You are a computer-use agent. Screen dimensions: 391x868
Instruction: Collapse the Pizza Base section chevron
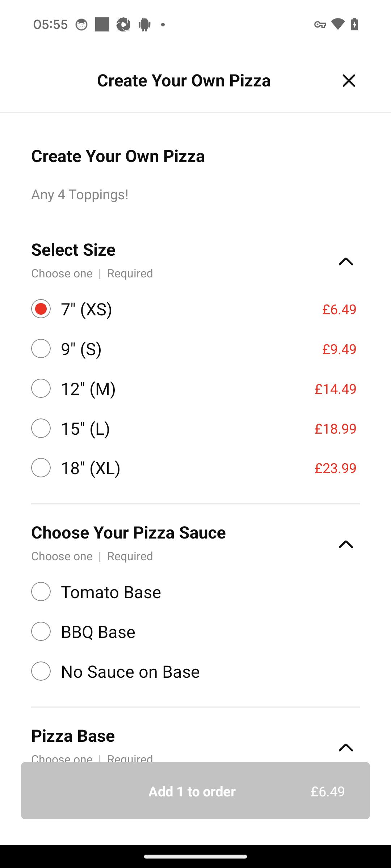[x=346, y=747]
